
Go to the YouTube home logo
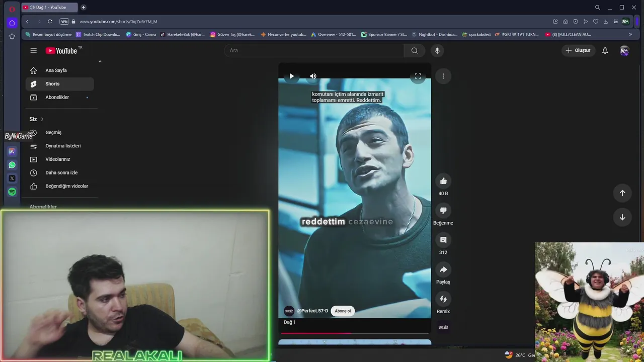[x=61, y=51]
